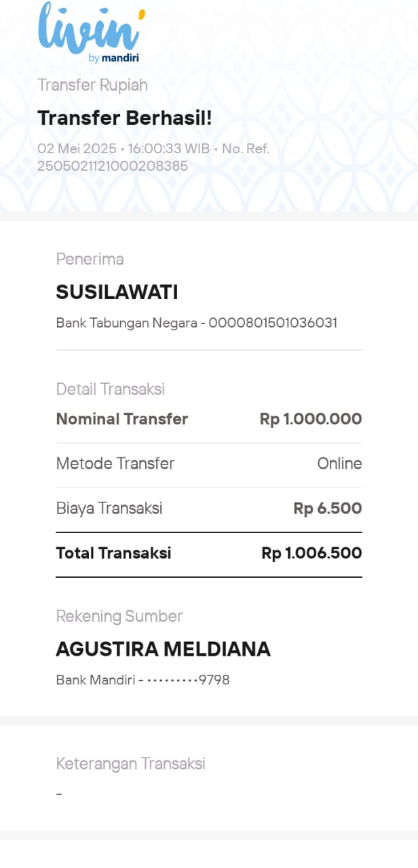The height and width of the screenshot is (868, 418).
Task: Click the Bank Tabungan Negara account number
Action: pyautogui.click(x=272, y=323)
